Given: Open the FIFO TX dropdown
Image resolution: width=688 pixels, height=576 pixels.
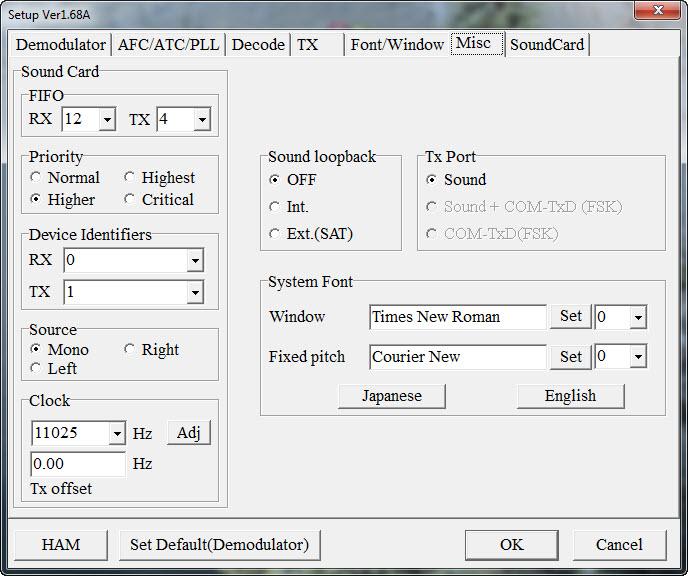Looking at the screenshot, I should click(201, 120).
